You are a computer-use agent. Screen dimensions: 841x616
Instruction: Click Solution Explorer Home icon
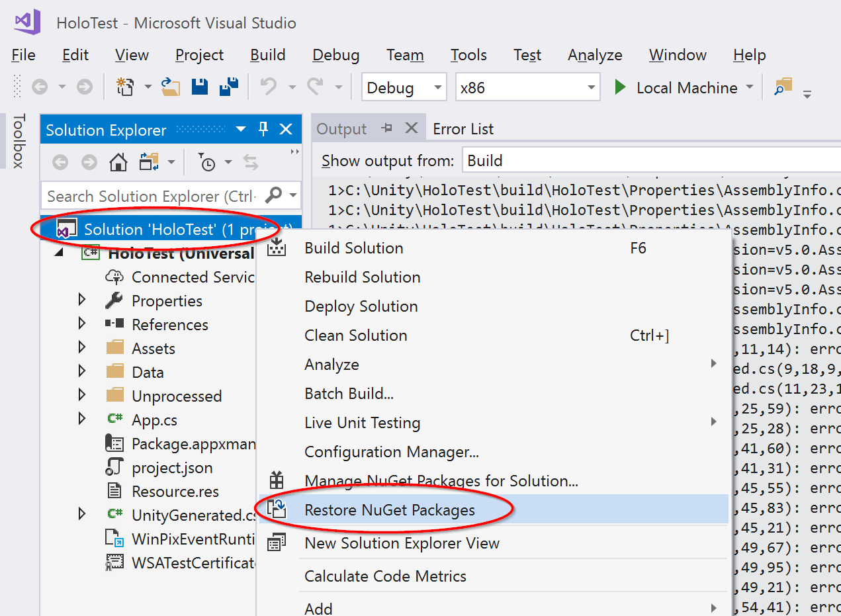118,162
